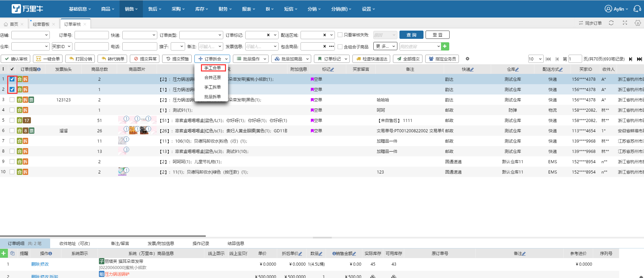
Task: Uncheck the checkbox for order row 1
Action: coord(12,79)
